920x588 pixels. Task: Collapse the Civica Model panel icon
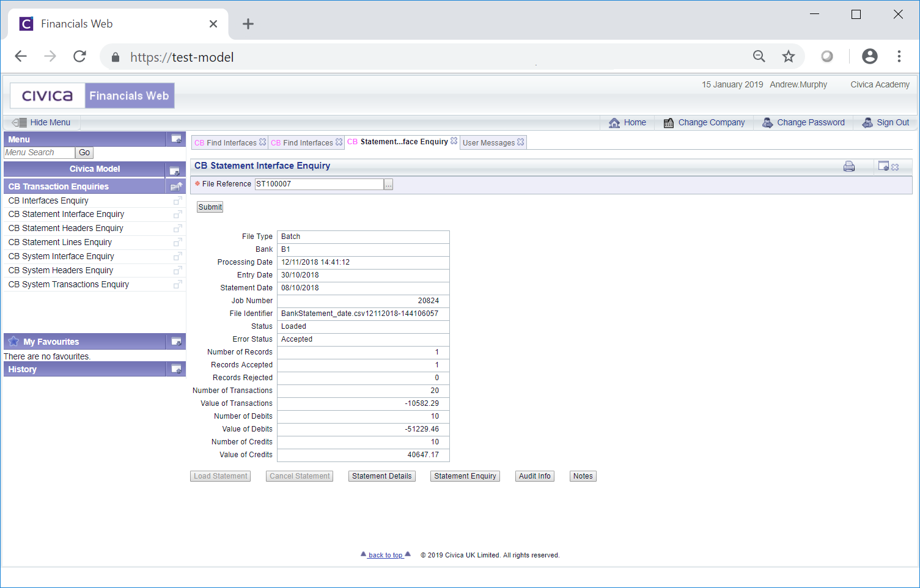(x=174, y=171)
